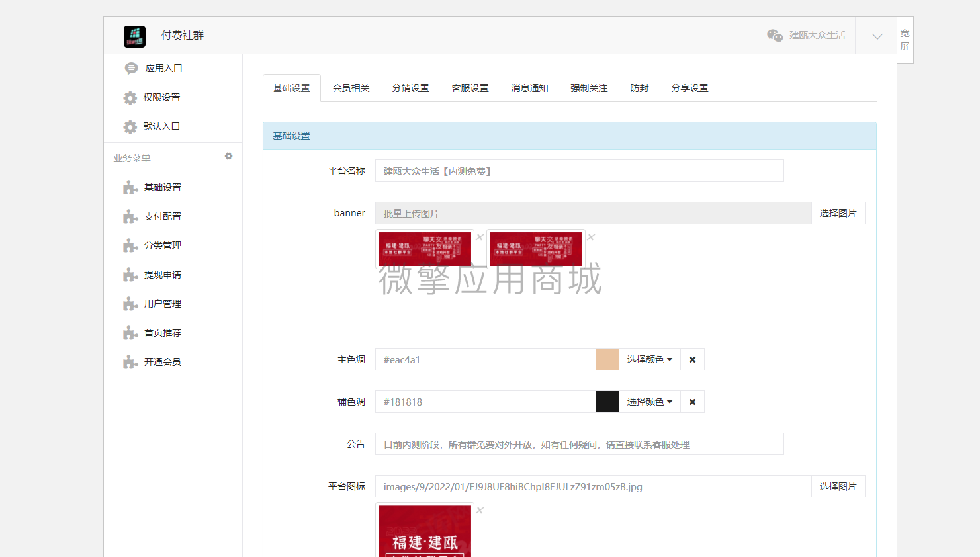Click the 平台名称 input field
This screenshot has height=557, width=980.
tap(580, 171)
